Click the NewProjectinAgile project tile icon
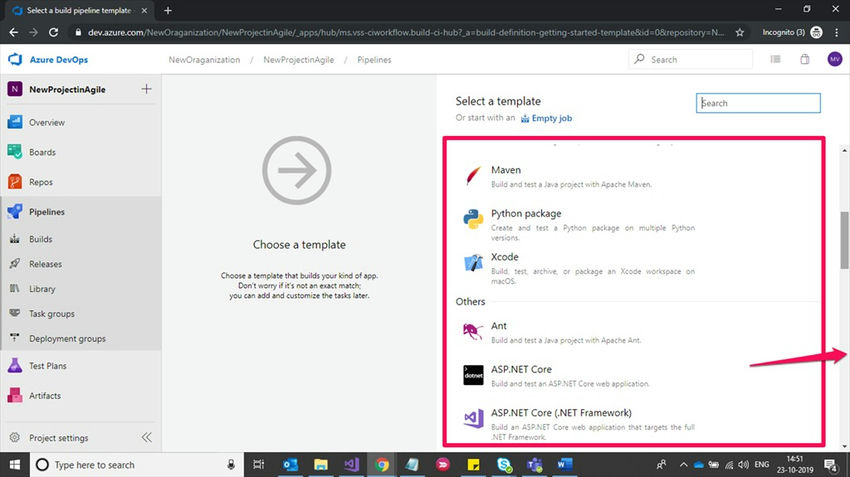Viewport: 850px width, 477px height. 15,89
